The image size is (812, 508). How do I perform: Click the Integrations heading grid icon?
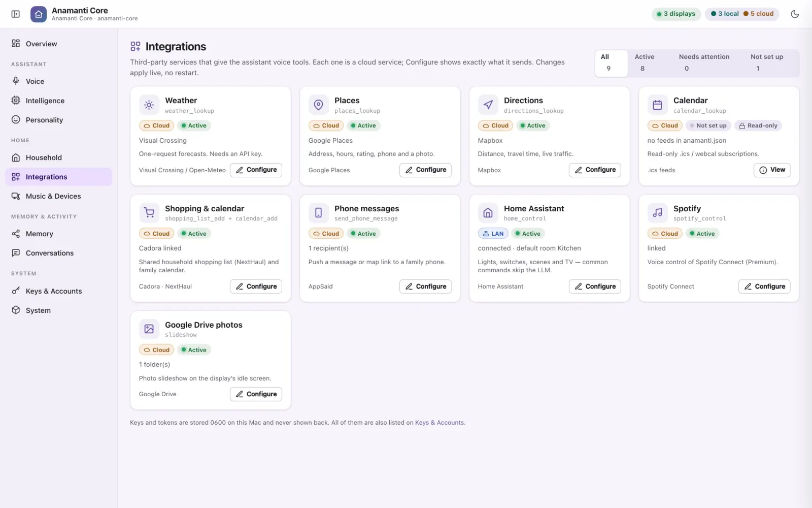[136, 47]
